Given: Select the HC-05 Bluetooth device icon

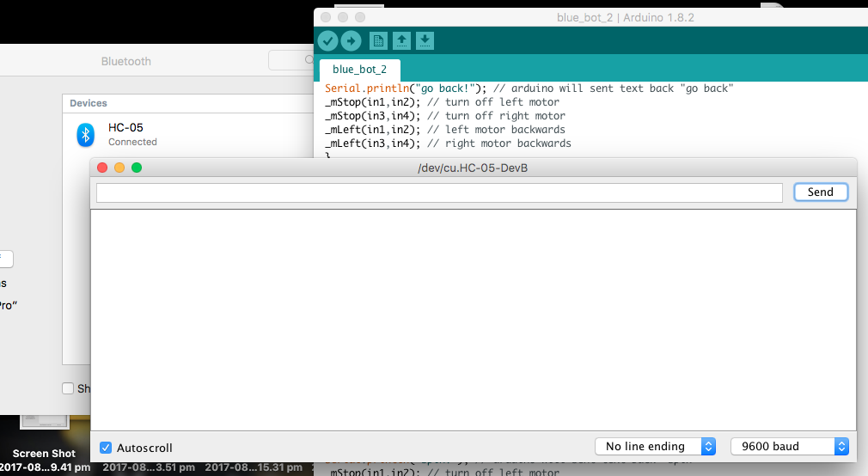Looking at the screenshot, I should tap(86, 135).
